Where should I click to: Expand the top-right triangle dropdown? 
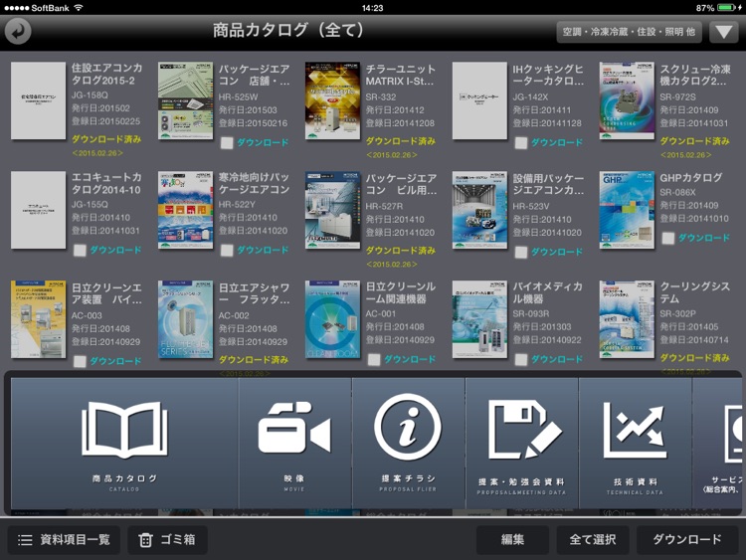click(x=723, y=32)
